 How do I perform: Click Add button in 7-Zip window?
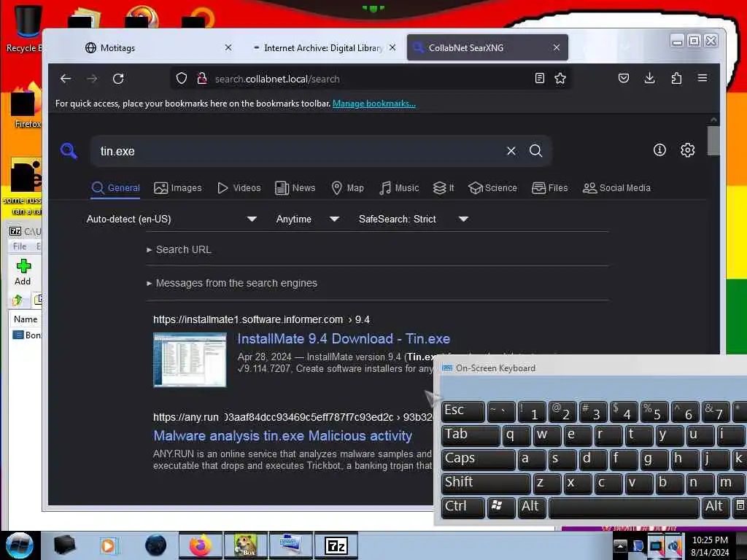23,272
